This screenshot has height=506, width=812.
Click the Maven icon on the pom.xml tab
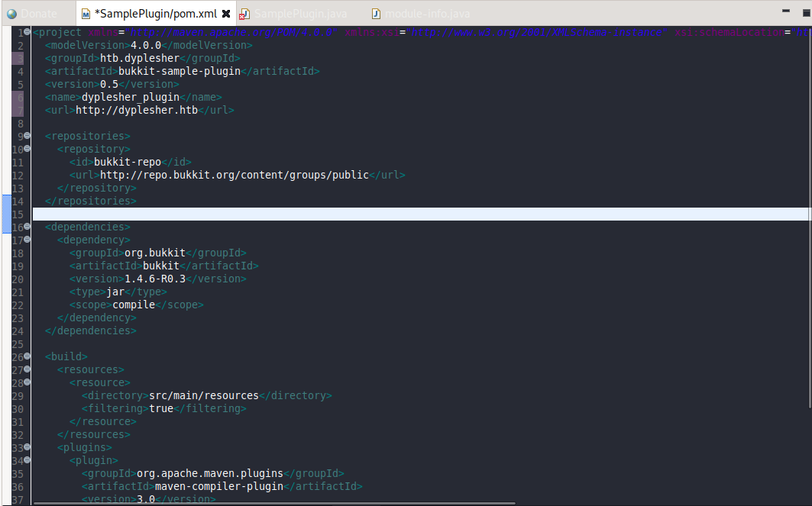(86, 14)
